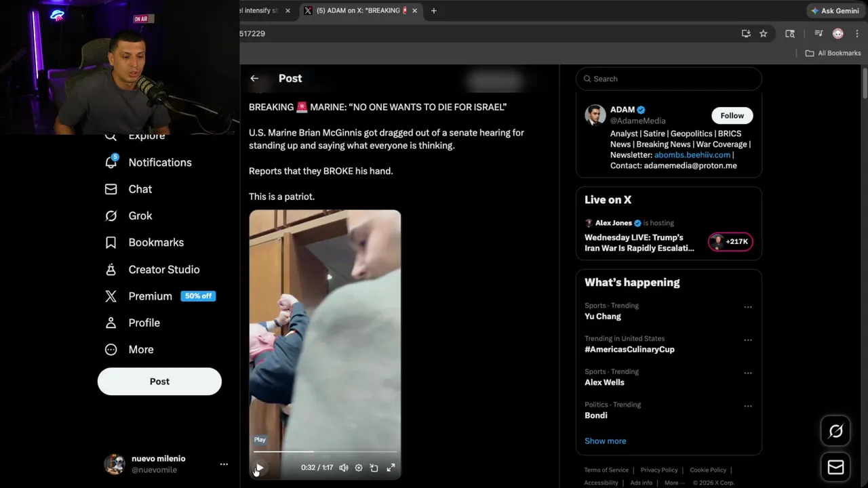The width and height of the screenshot is (868, 488).
Task: Open the Grok icon in sidebar
Action: tap(111, 216)
